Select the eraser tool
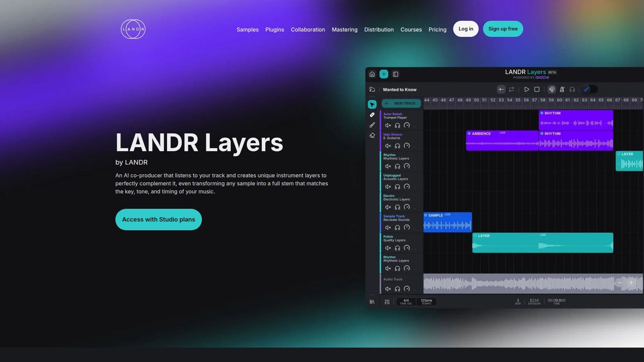 [x=372, y=135]
